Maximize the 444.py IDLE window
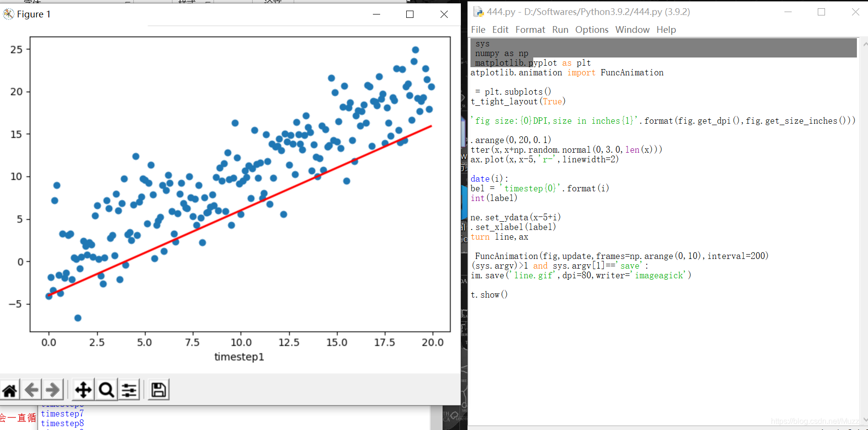 tap(821, 12)
